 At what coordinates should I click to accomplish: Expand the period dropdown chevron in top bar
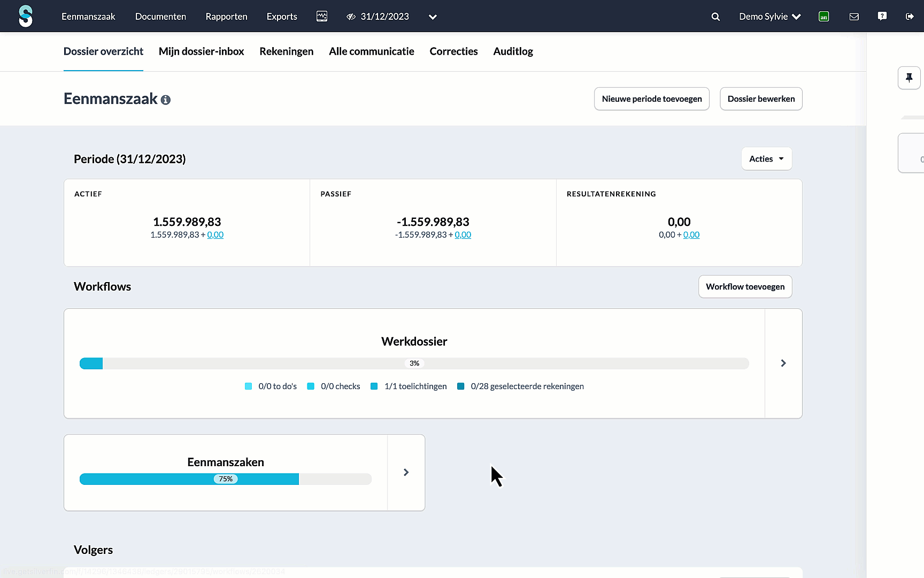tap(433, 17)
